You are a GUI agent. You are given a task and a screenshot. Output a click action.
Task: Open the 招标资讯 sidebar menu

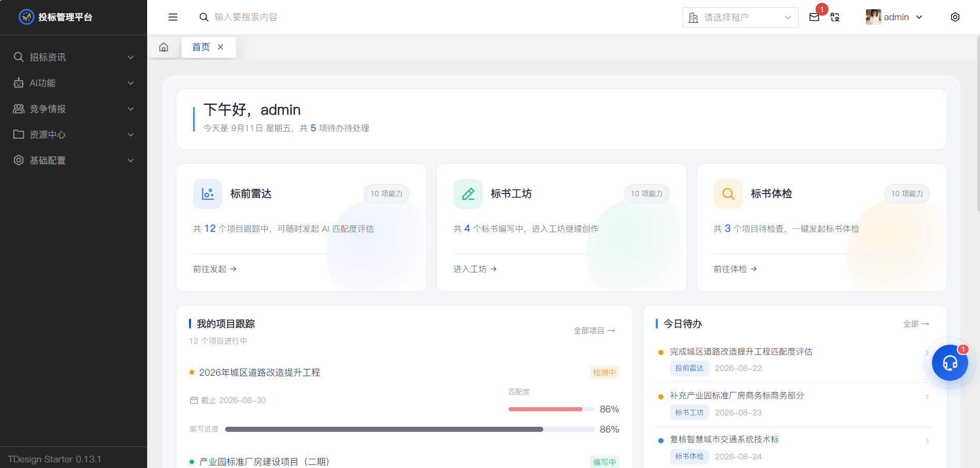tap(73, 57)
